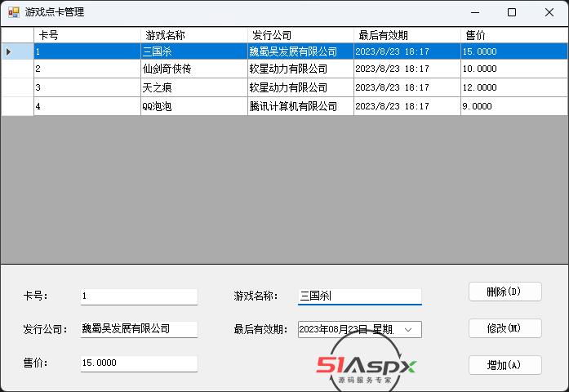569x392 pixels.
Task: Close the 游戏点卡管理 window
Action: [549, 12]
